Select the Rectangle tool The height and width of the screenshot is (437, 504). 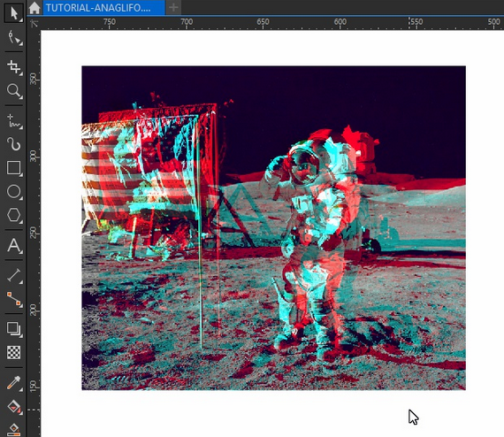click(x=13, y=168)
